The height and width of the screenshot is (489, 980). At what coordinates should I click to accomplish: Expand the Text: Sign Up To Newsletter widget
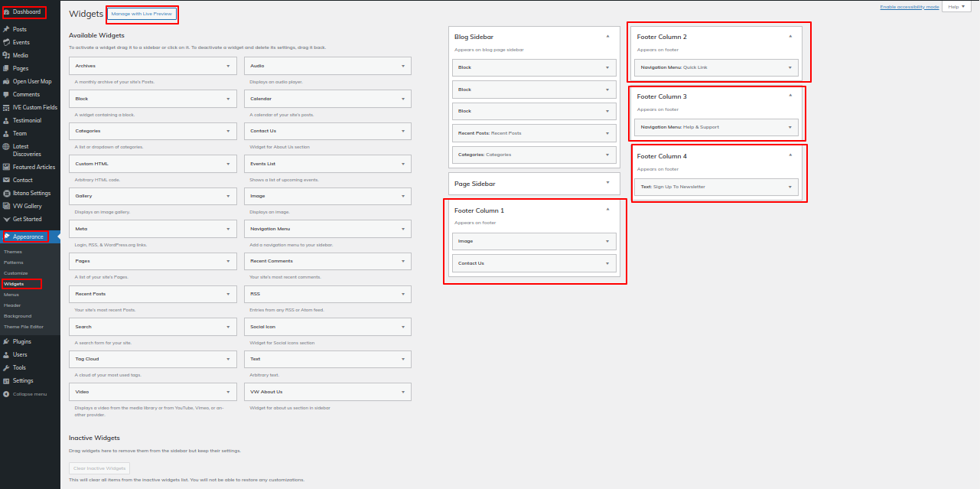click(790, 187)
